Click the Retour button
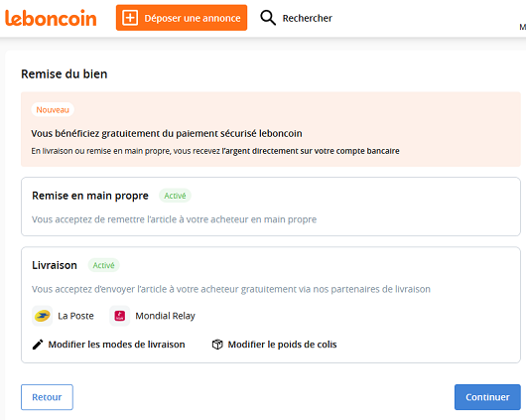This screenshot has height=420, width=526. point(47,397)
